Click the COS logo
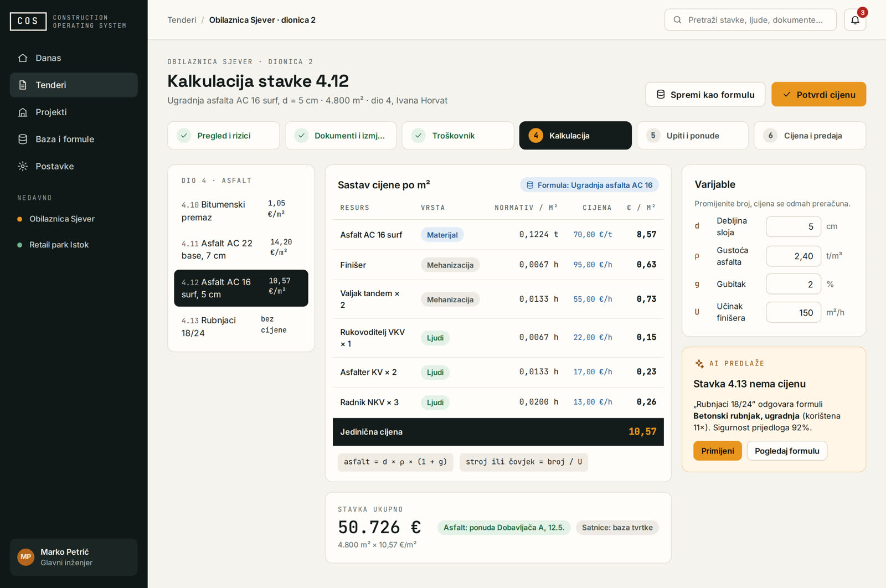 pos(28,21)
